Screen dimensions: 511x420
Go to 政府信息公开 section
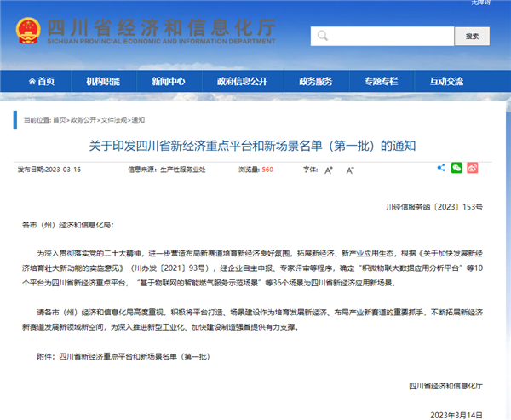pos(243,81)
